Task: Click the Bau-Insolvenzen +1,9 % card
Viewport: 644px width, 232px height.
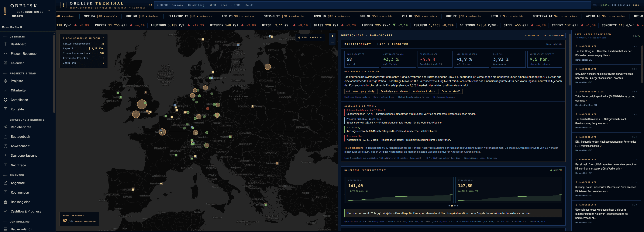Action: point(471,59)
